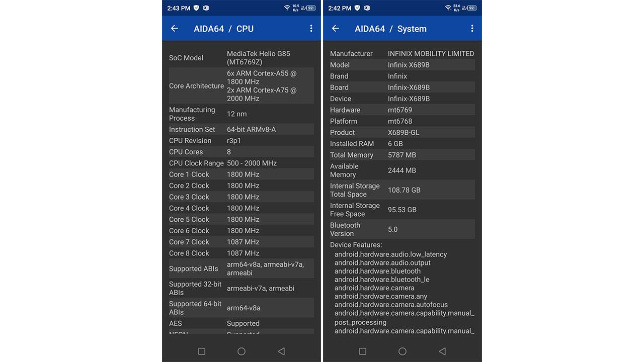Tap the CPU Clock Range entry
Viewport: 644px width, 362px height.
tap(241, 163)
